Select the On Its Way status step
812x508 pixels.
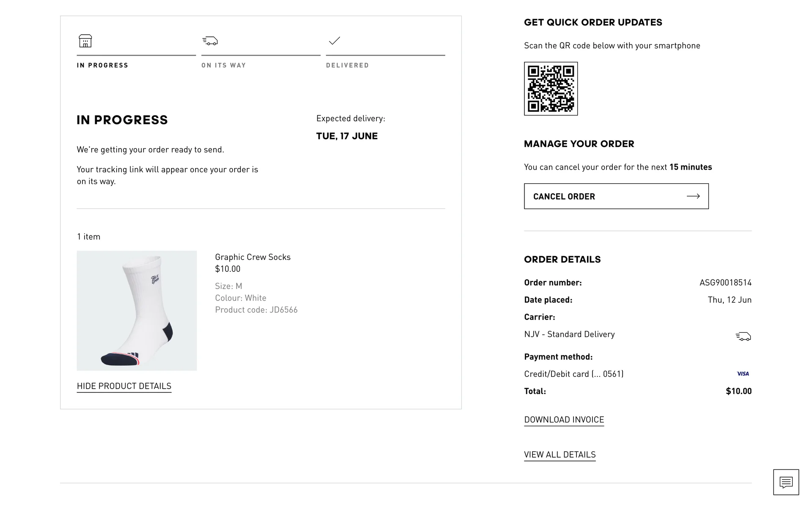[x=224, y=65]
